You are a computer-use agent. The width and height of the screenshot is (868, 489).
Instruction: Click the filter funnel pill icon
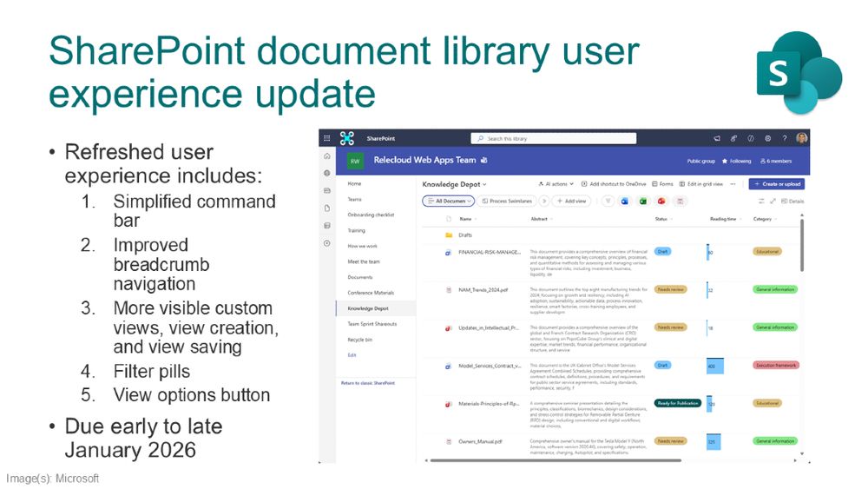click(x=608, y=201)
